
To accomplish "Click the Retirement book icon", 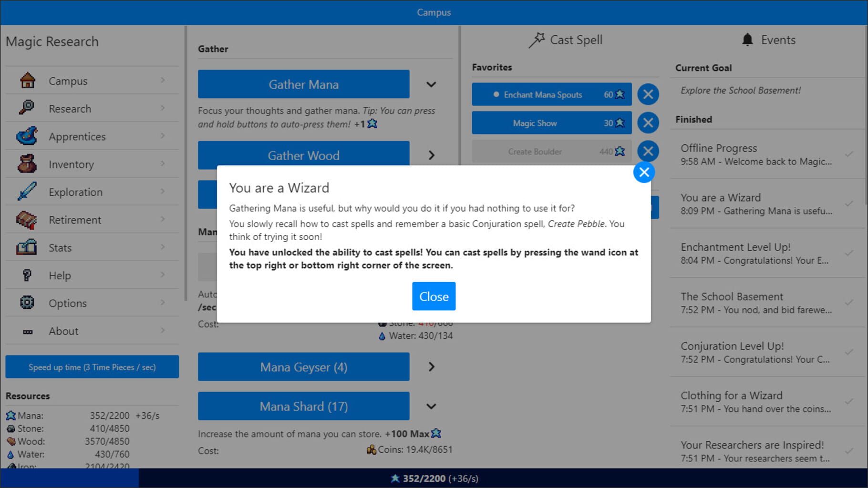I will [x=27, y=220].
